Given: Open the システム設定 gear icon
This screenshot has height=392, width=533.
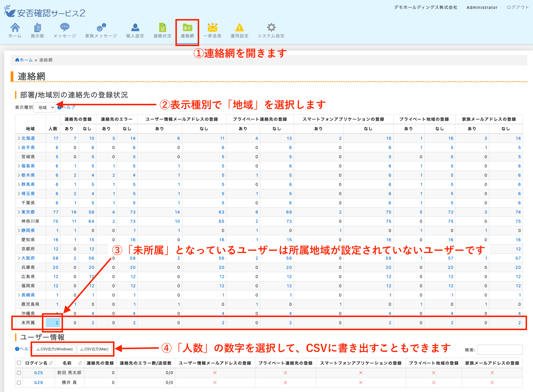Looking at the screenshot, I should [271, 28].
